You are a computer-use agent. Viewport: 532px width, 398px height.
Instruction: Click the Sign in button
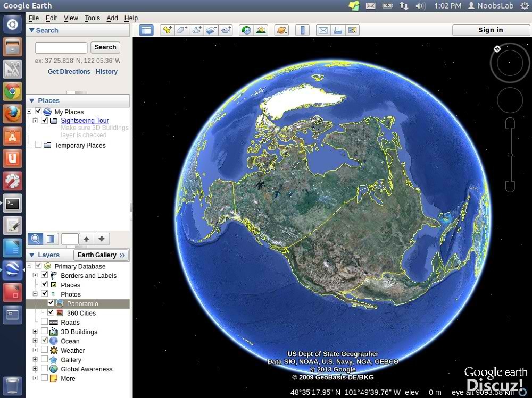pos(490,30)
